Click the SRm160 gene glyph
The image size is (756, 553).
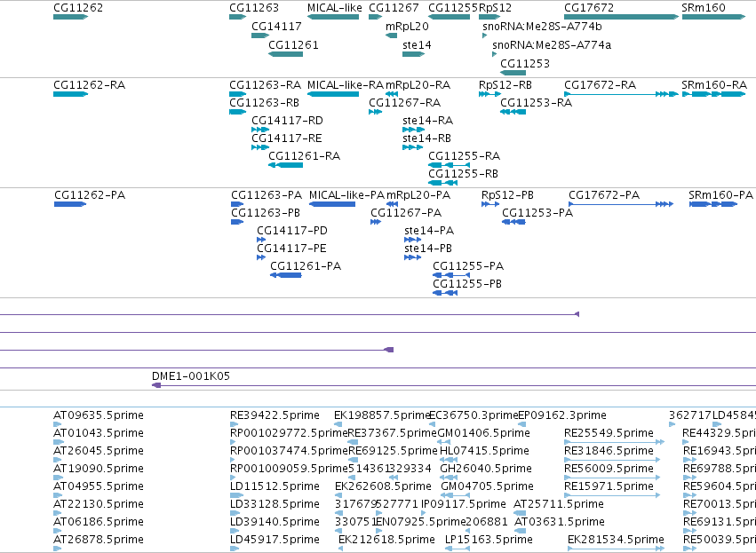(713, 17)
